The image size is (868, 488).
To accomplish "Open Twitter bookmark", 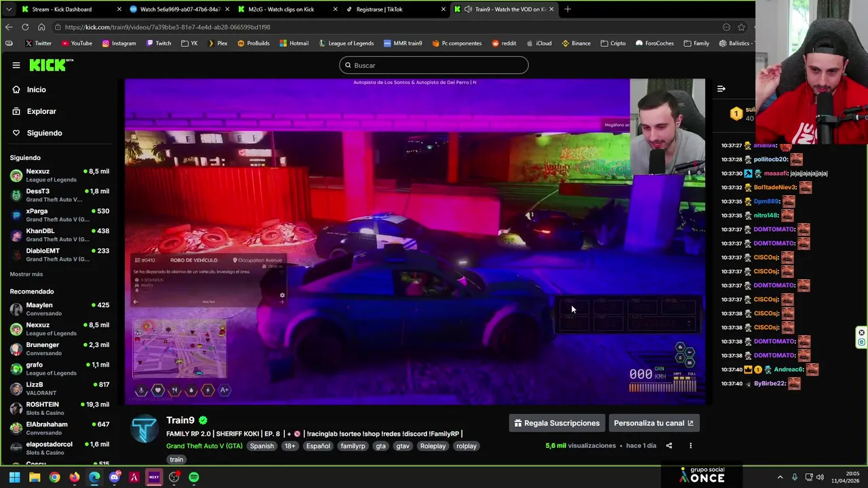I will tap(38, 43).
